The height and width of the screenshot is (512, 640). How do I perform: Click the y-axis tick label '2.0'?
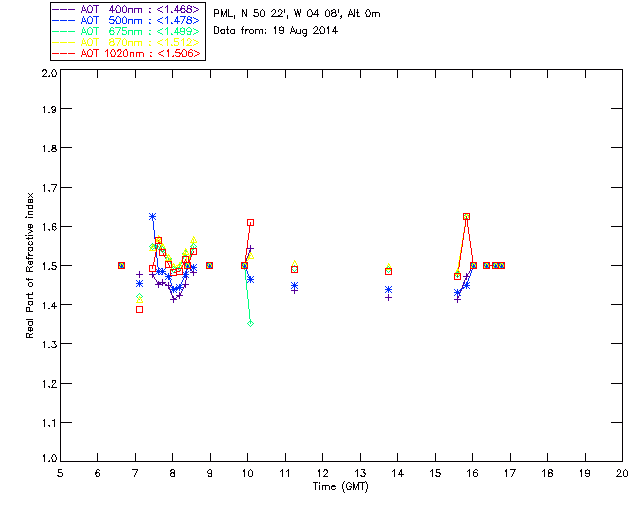[49, 73]
